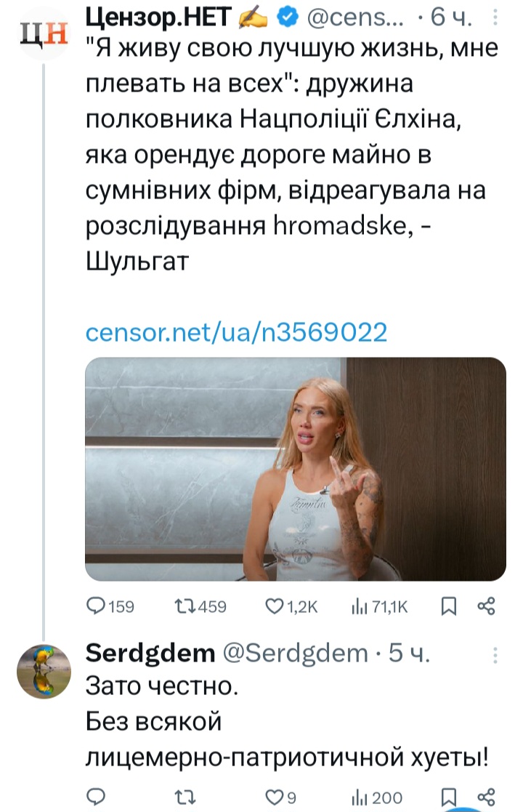Screen dimensions: 523x812
Task: Open more options for the Serdgdem reply
Action: click(x=495, y=654)
